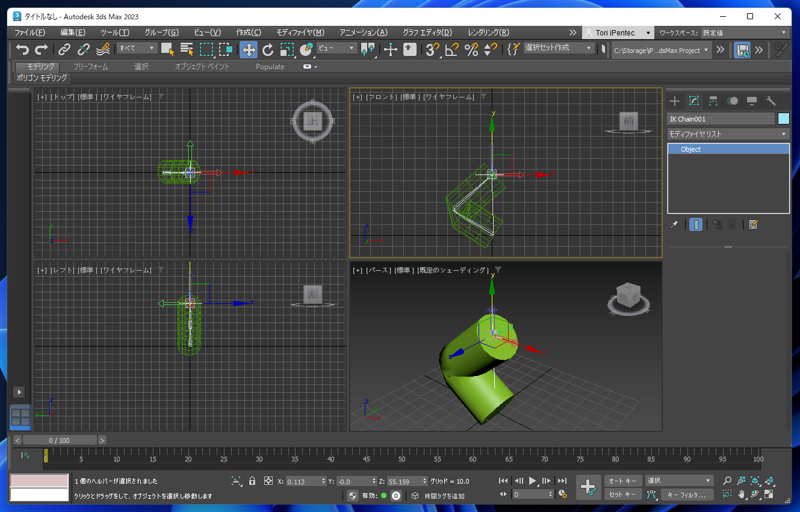This screenshot has height=512, width=800.
Task: Open the Select by Name list icon
Action: 187,49
